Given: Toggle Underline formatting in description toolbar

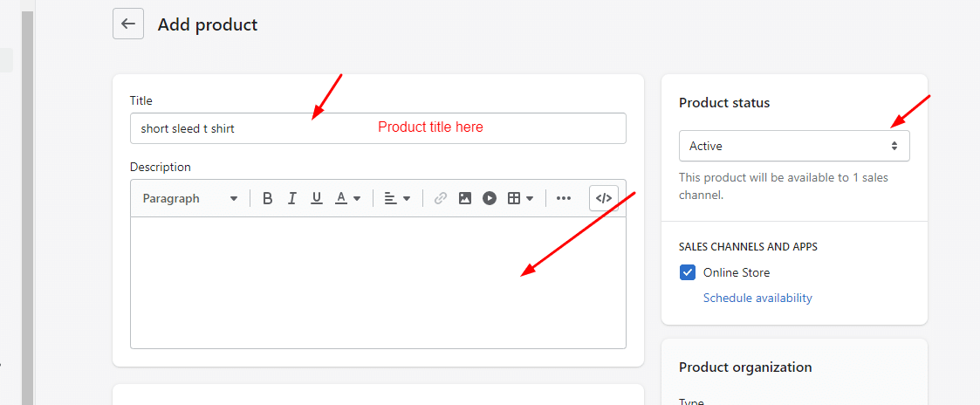Looking at the screenshot, I should (316, 198).
